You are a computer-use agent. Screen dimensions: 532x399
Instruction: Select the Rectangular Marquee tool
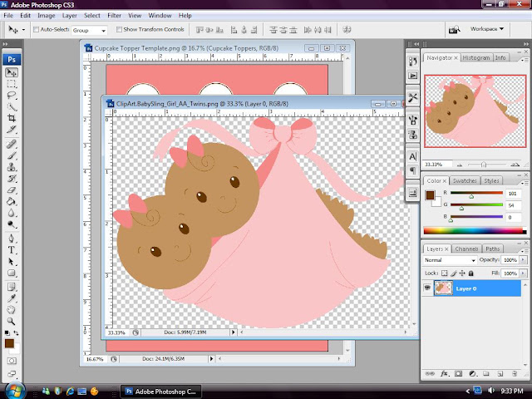click(12, 84)
